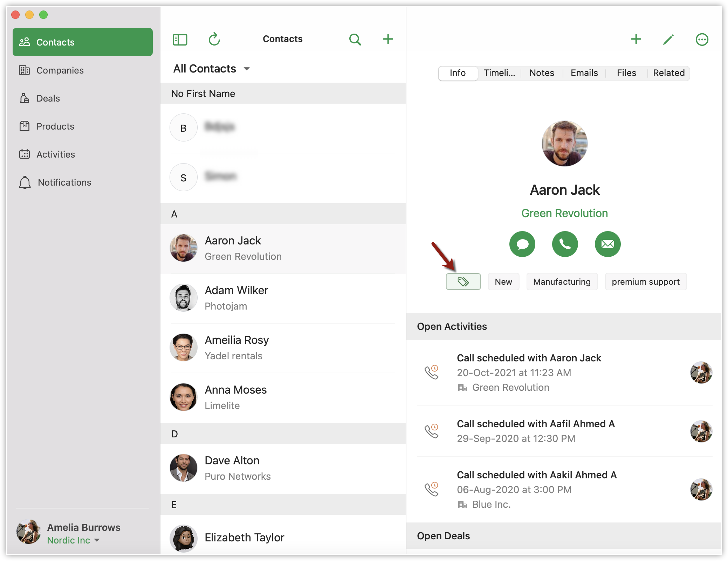Switch to the Related tab
The height and width of the screenshot is (561, 728).
click(668, 73)
